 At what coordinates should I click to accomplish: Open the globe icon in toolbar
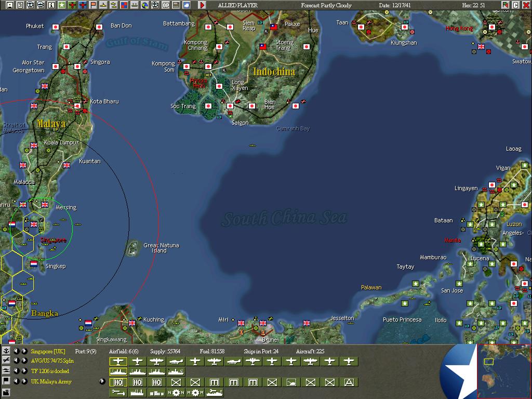pyautogui.click(x=145, y=5)
